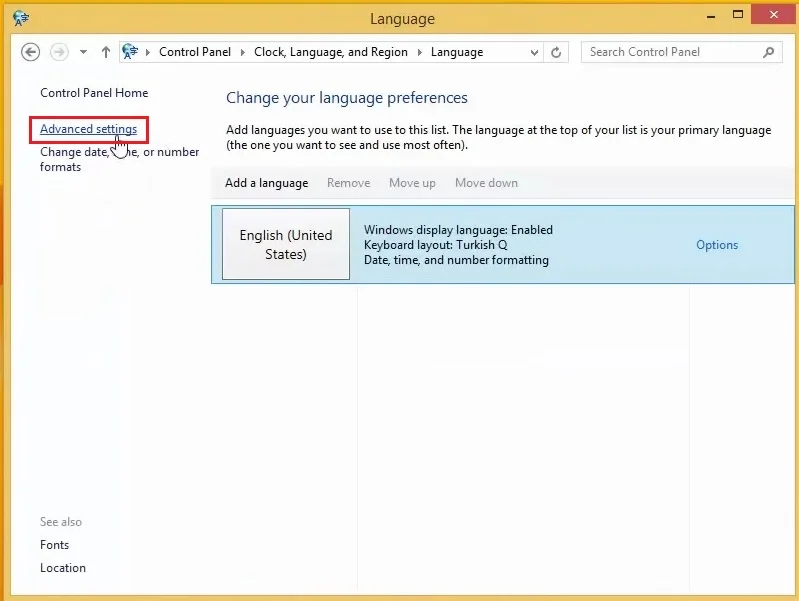The image size is (799, 601).
Task: Open Fonts under See also
Action: coord(55,545)
